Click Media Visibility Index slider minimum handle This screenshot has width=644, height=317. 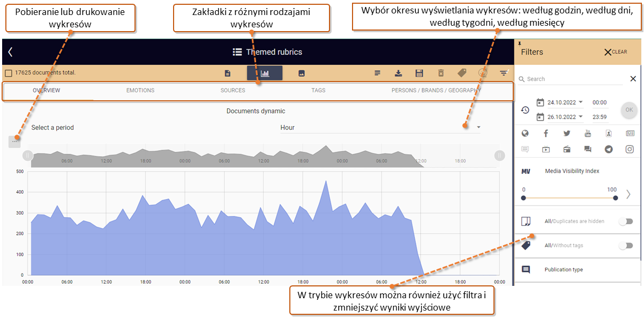(x=523, y=198)
